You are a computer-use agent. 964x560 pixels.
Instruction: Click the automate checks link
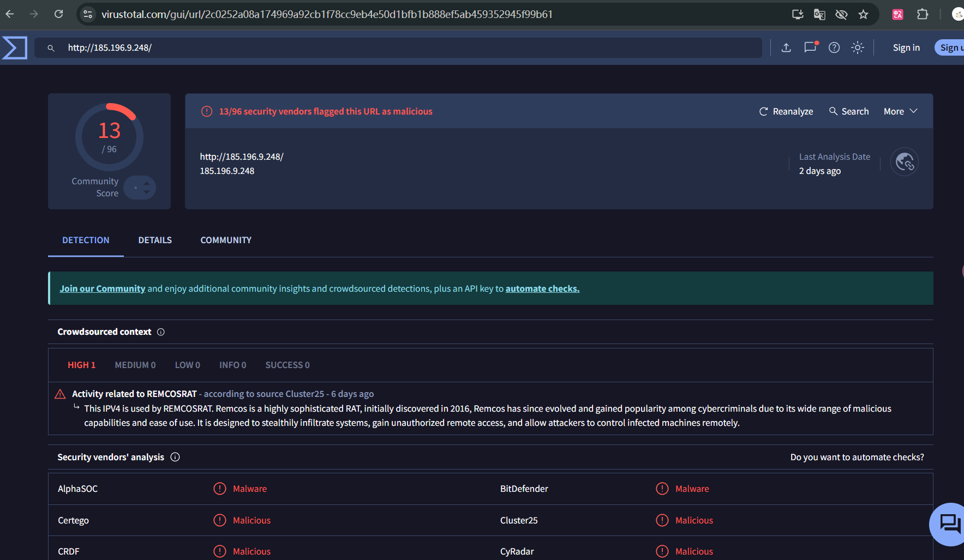click(542, 288)
